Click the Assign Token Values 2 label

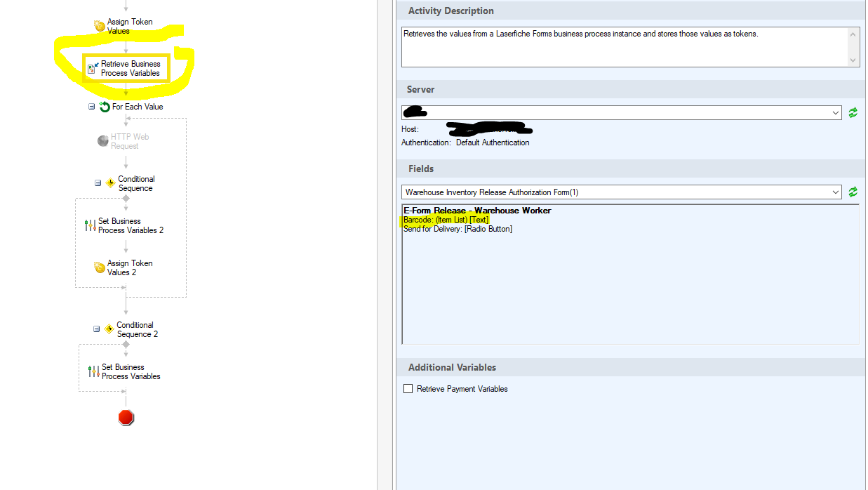coord(130,267)
